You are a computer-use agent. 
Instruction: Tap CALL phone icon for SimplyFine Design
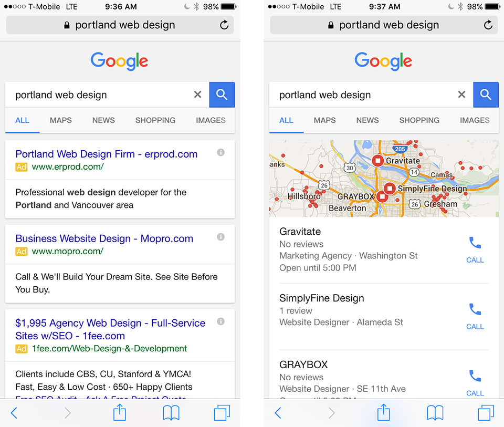pyautogui.click(x=475, y=316)
